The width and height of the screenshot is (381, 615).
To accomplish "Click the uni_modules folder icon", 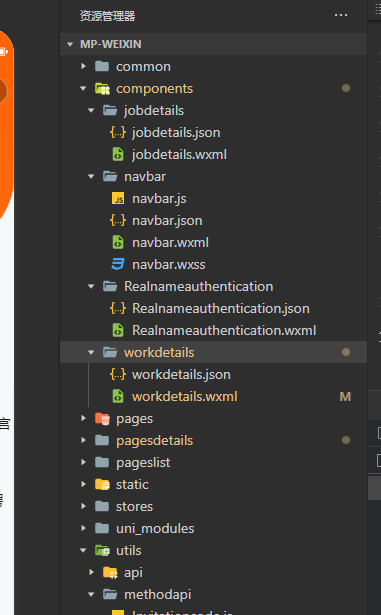I will (102, 528).
